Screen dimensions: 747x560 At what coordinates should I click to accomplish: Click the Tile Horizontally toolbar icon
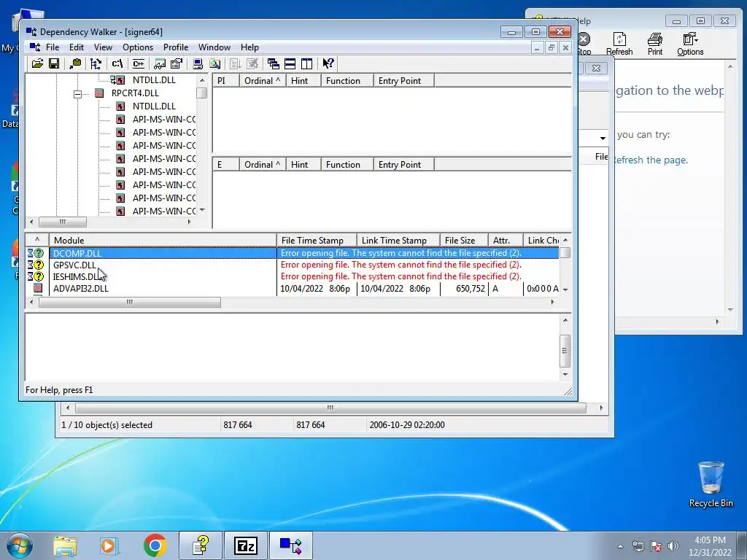[x=290, y=63]
